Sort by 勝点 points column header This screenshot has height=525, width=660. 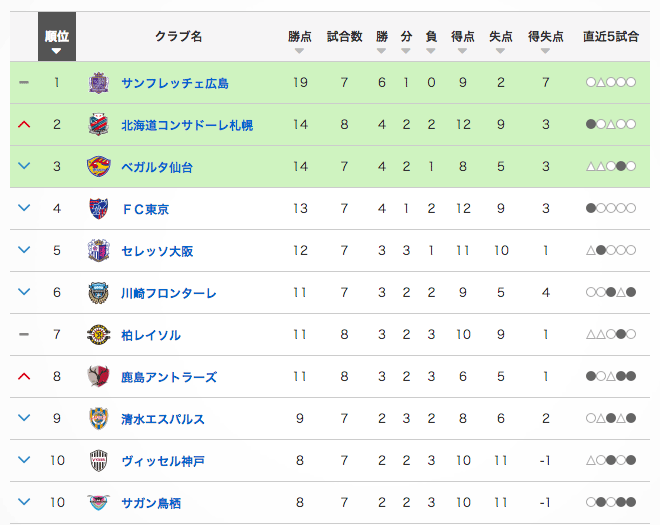pos(299,38)
